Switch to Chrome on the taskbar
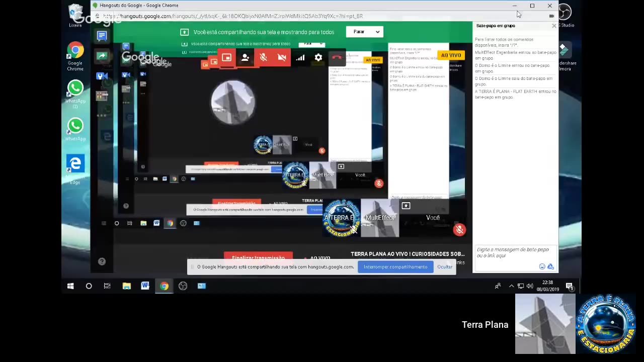This screenshot has width=644, height=362. tap(164, 286)
